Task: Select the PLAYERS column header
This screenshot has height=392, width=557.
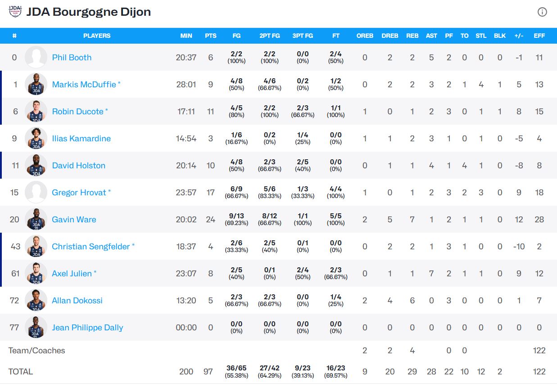Action: [97, 36]
